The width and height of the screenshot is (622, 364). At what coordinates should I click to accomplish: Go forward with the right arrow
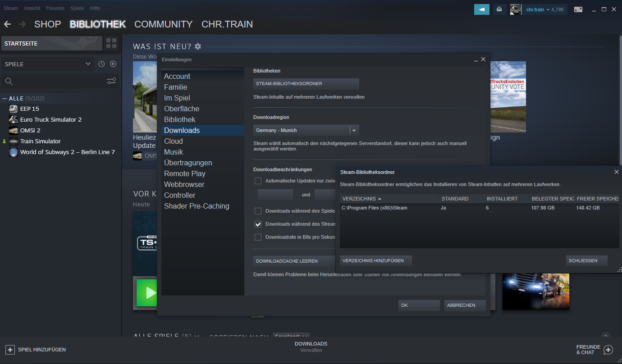point(23,24)
